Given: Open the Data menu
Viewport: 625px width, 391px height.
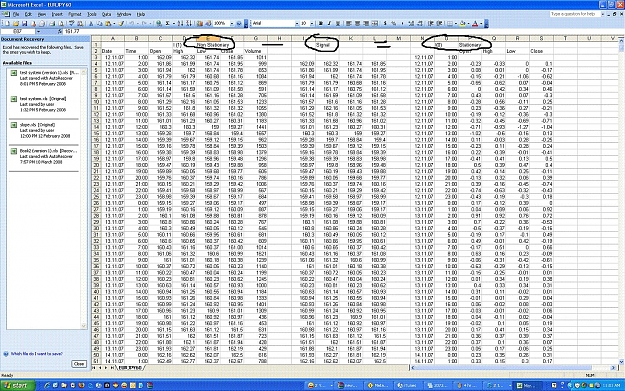Looking at the screenshot, I should [x=106, y=14].
